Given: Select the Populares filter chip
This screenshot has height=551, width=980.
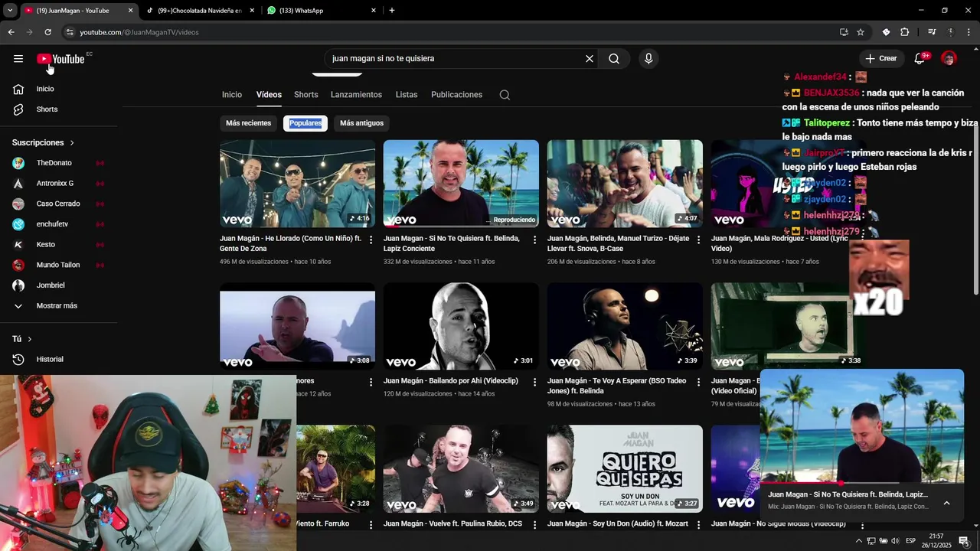Looking at the screenshot, I should [x=305, y=123].
